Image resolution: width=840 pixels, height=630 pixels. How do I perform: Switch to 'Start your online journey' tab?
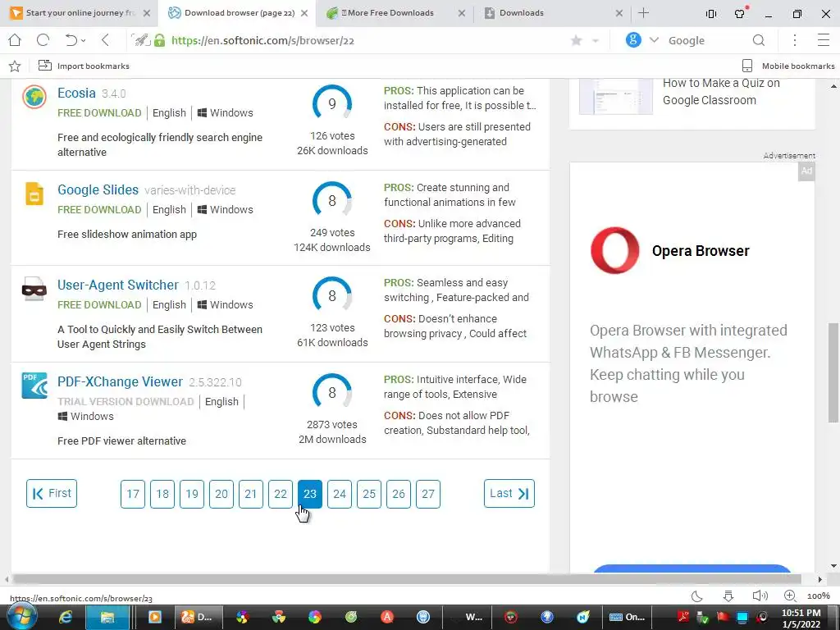80,13
